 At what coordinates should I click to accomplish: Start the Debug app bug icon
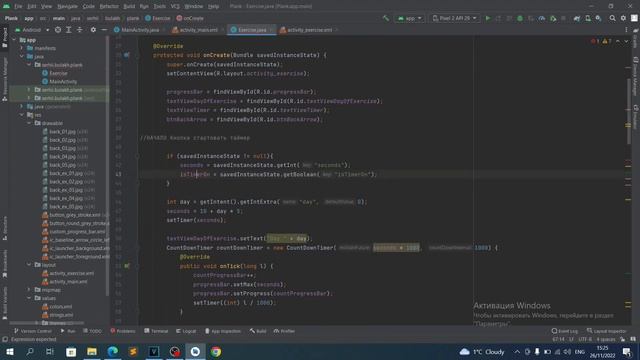[520, 18]
